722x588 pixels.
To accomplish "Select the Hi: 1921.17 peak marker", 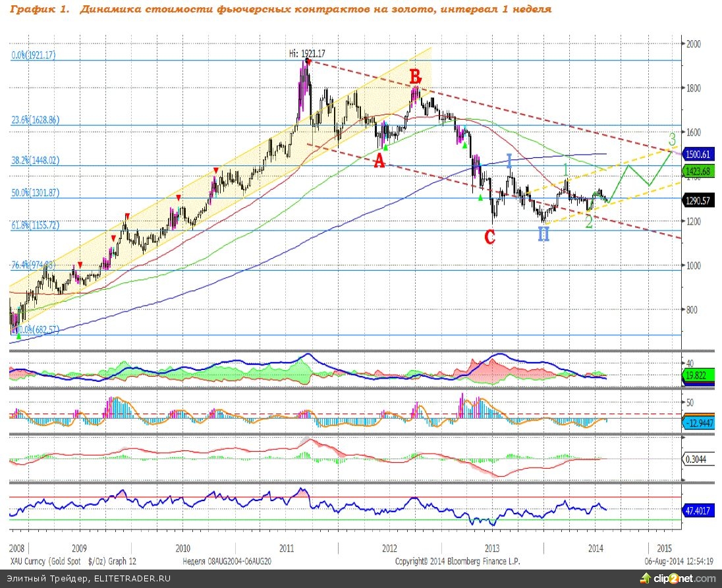I will pyautogui.click(x=308, y=53).
